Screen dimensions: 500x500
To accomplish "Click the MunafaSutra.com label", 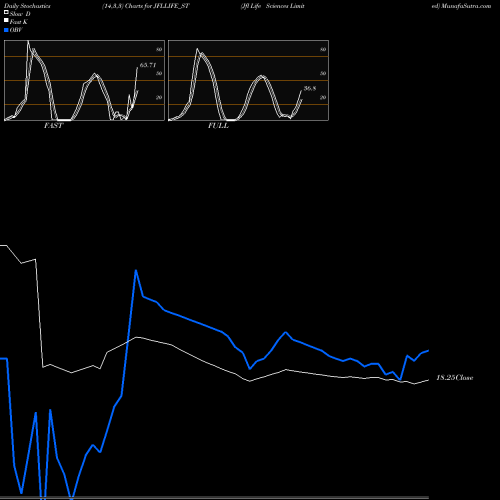I will coord(466,6).
